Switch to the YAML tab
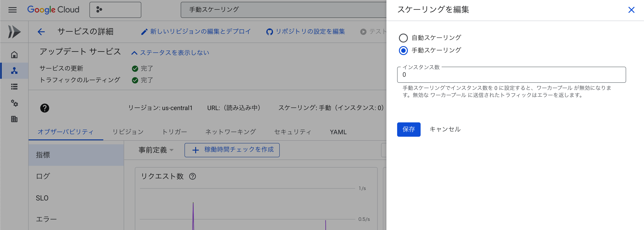This screenshot has height=230, width=644. [337, 132]
